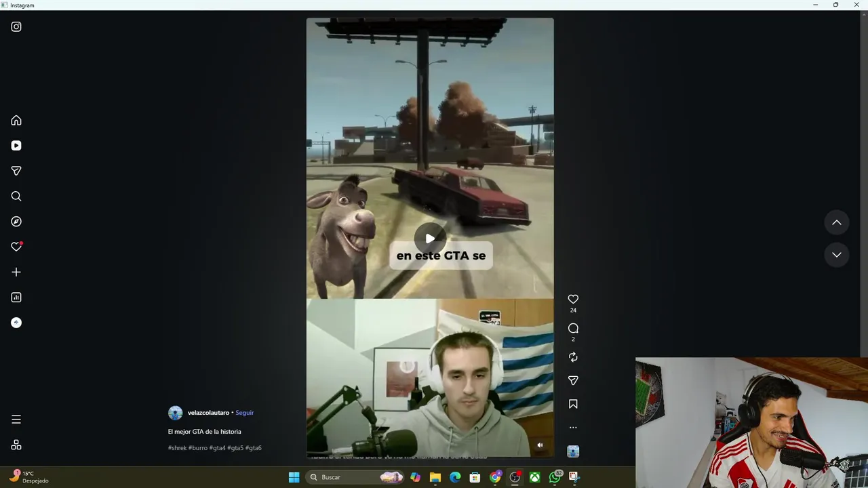Open File Explorer from the taskbar

click(435, 477)
